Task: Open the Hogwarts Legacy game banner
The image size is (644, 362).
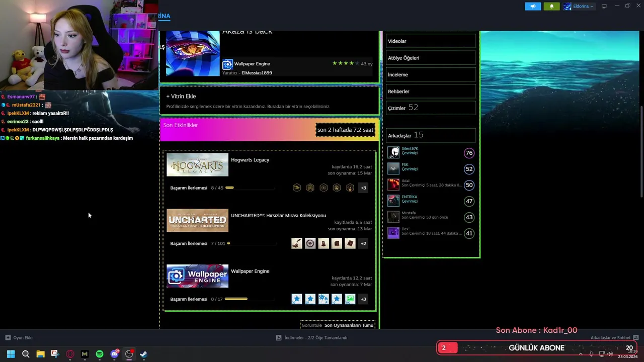Action: 197,164
